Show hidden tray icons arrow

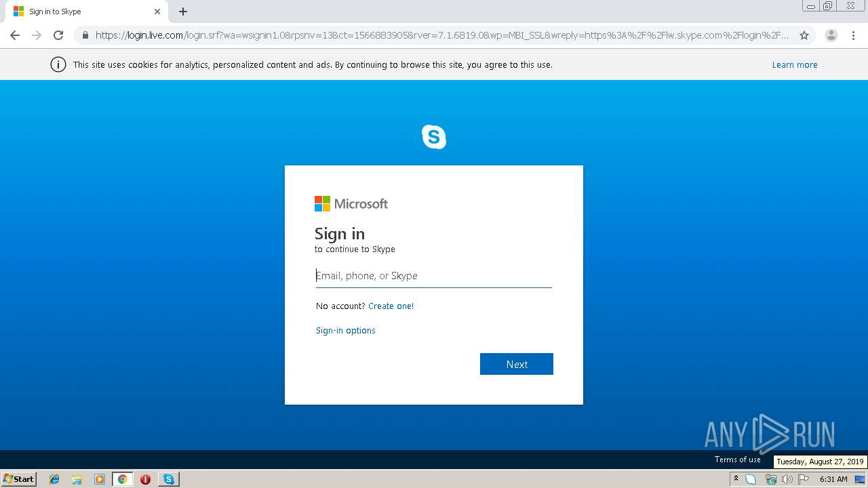[x=736, y=479]
